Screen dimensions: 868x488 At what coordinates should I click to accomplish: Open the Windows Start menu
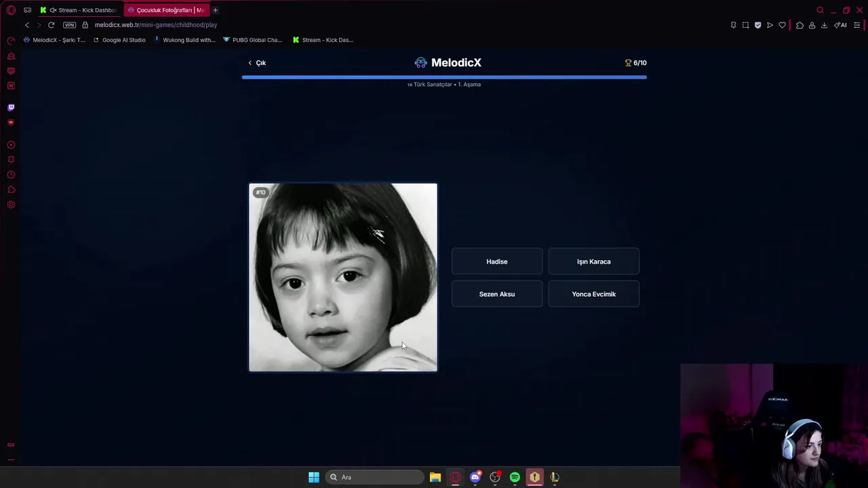tap(314, 477)
